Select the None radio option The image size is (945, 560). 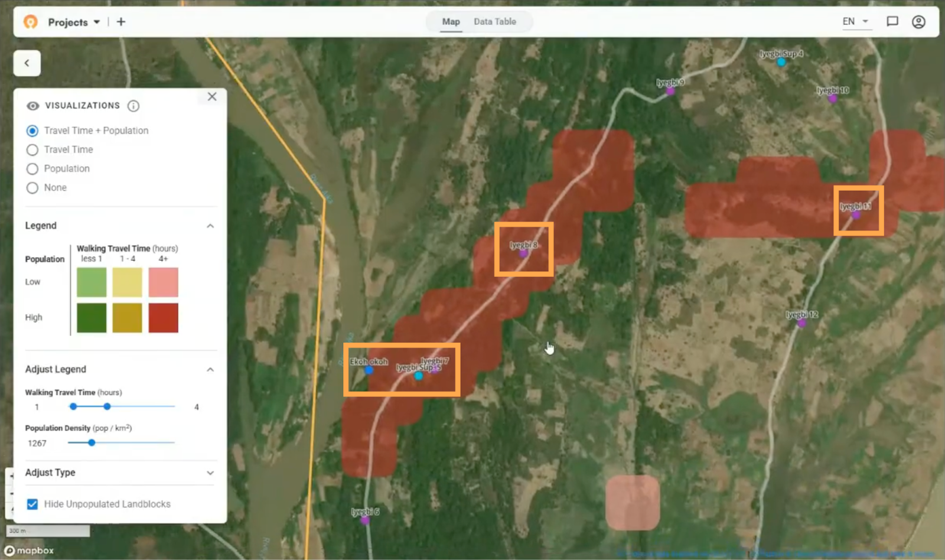32,188
